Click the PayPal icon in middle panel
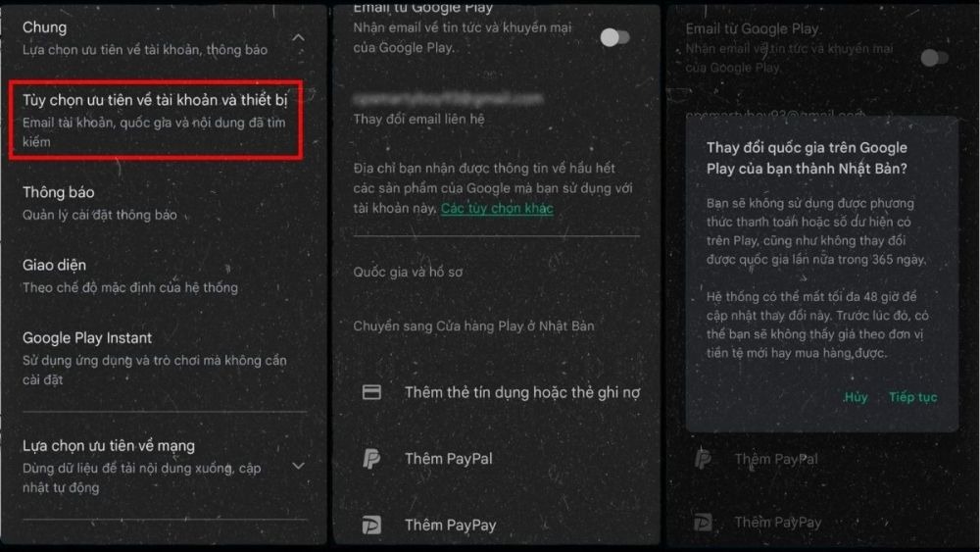 coord(371,459)
